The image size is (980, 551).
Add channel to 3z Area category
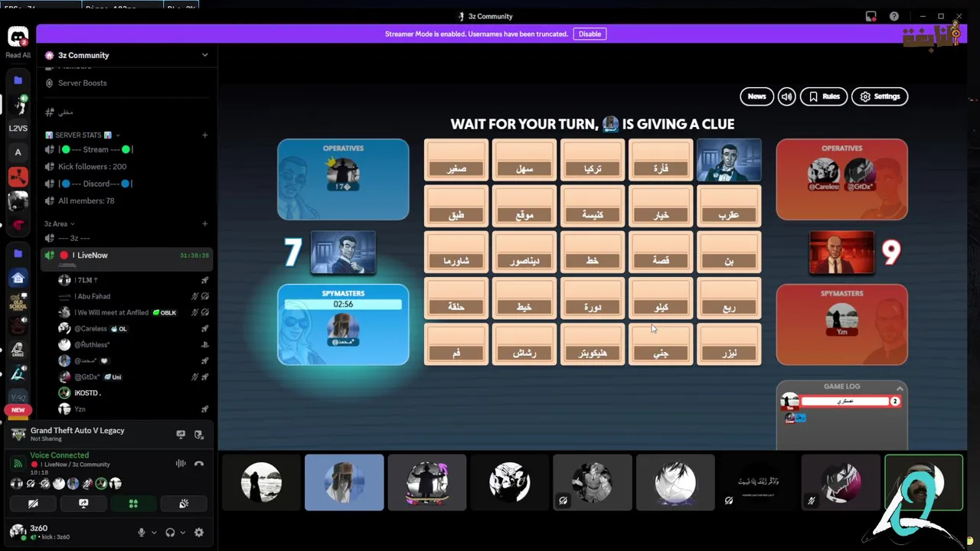[x=204, y=223]
